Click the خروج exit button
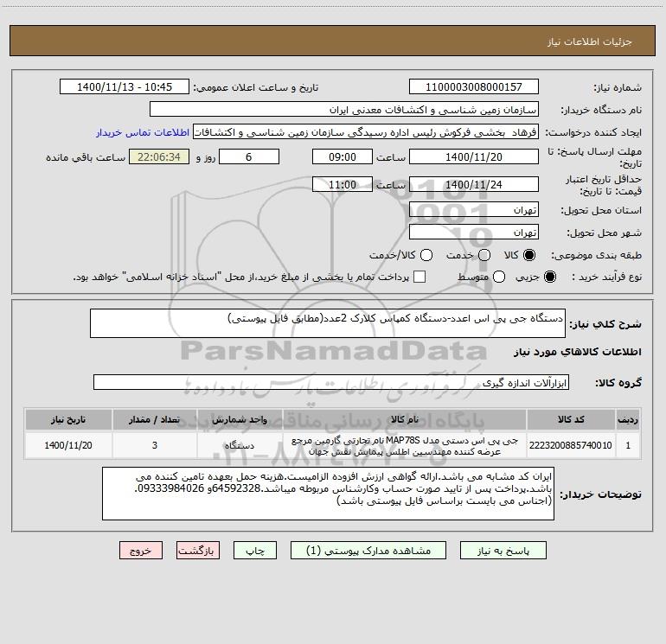 coord(141,551)
